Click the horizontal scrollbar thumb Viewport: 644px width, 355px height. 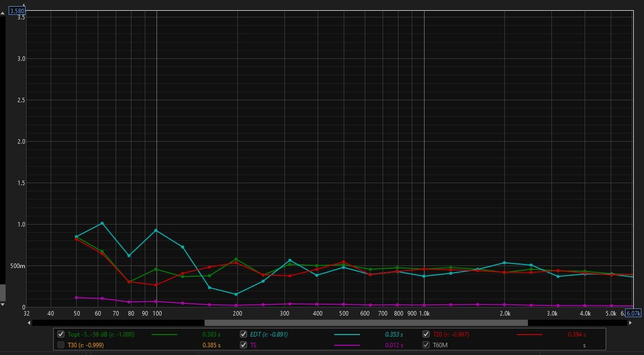pos(366,323)
